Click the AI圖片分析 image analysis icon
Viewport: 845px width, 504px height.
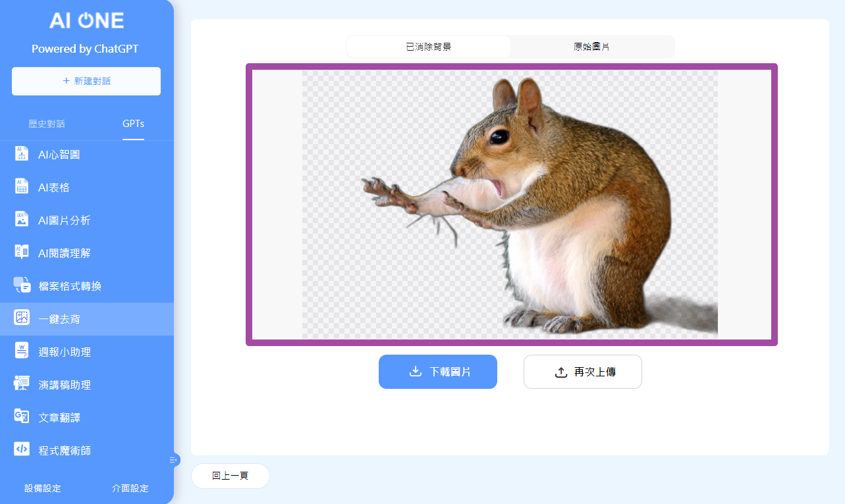(x=22, y=220)
